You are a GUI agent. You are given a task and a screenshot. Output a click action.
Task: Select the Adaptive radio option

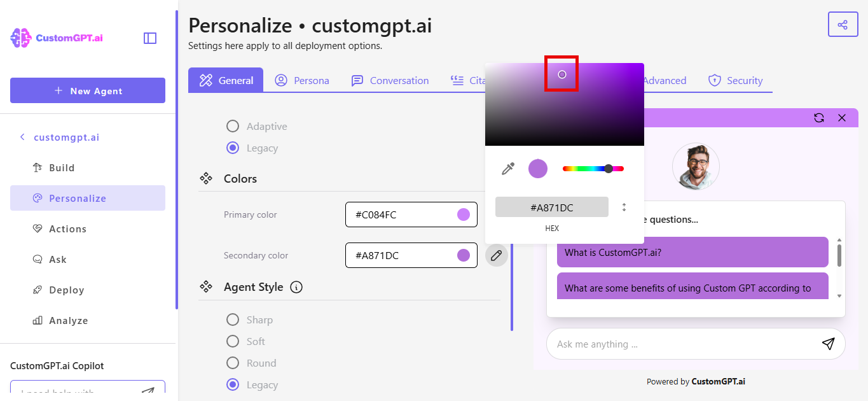(233, 126)
